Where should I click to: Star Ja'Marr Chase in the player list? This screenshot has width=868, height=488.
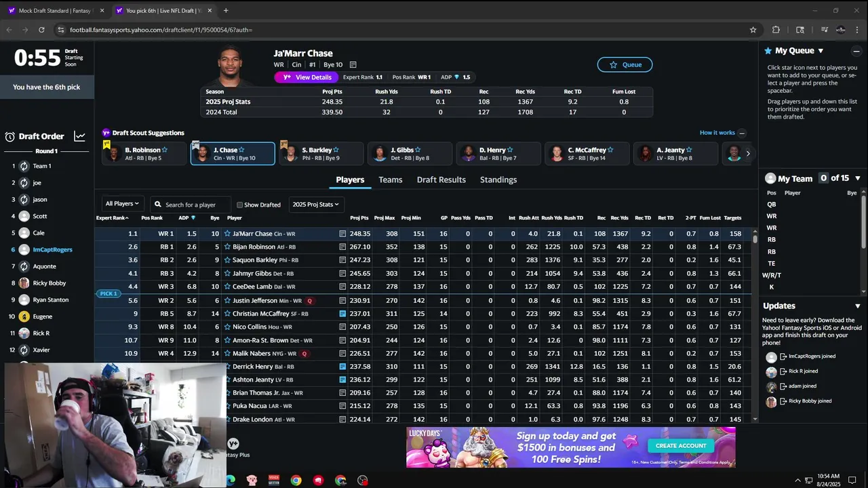[x=227, y=234]
